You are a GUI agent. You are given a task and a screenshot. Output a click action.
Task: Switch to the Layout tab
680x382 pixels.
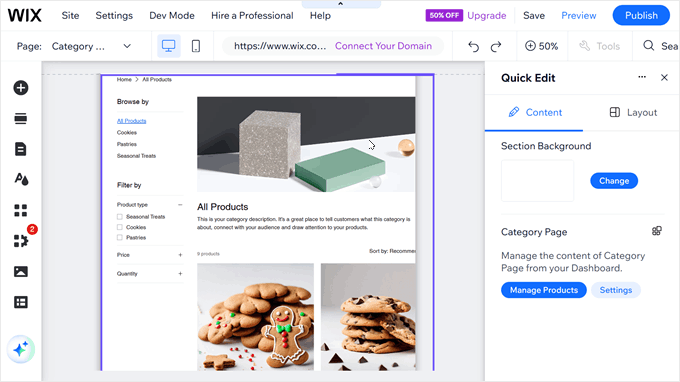tap(633, 112)
